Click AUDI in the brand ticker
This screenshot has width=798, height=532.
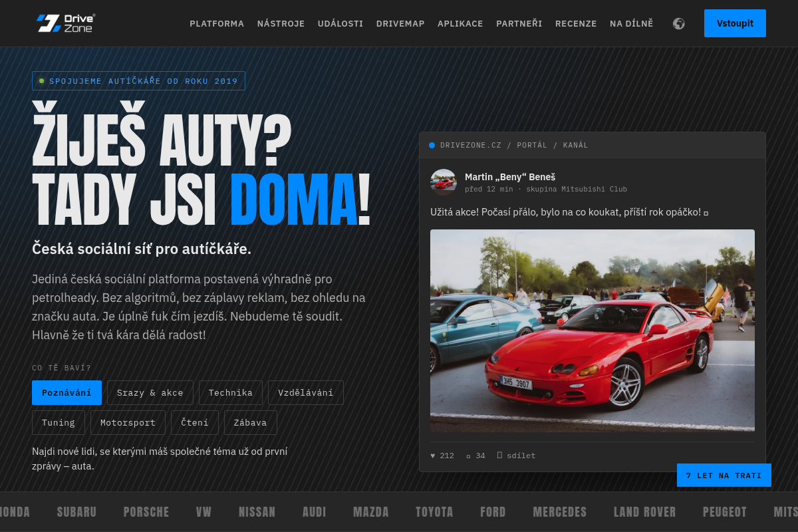pyautogui.click(x=315, y=512)
